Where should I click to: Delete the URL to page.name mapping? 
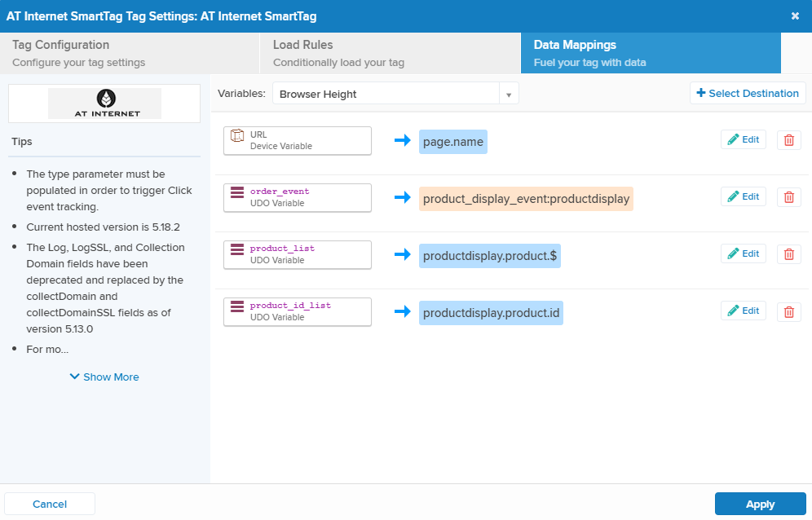point(788,140)
